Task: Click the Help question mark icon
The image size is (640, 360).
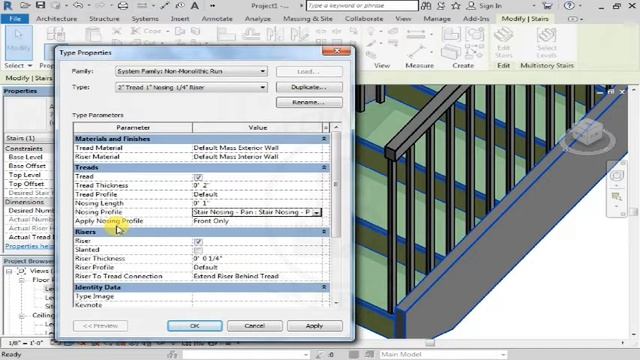Action: tap(569, 6)
